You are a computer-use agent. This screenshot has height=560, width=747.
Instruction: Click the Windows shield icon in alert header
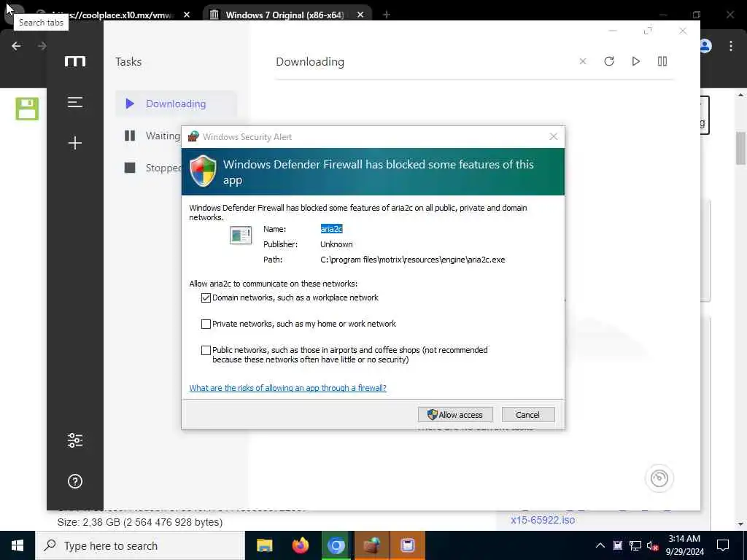click(x=204, y=171)
